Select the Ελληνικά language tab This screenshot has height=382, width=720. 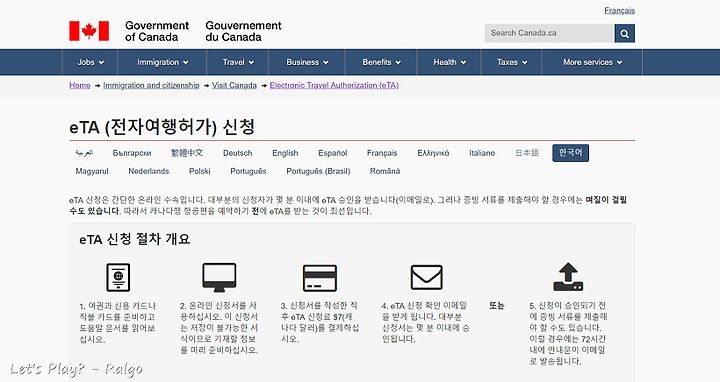[433, 153]
